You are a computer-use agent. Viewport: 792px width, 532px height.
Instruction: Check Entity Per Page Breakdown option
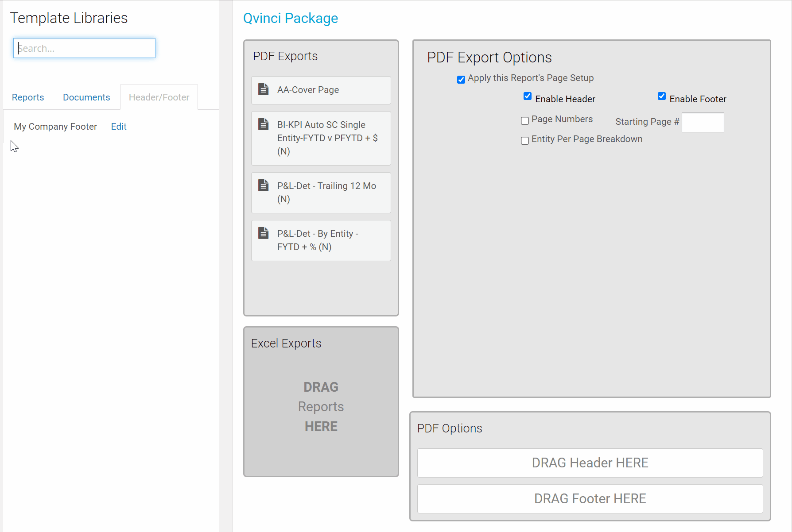(x=525, y=141)
